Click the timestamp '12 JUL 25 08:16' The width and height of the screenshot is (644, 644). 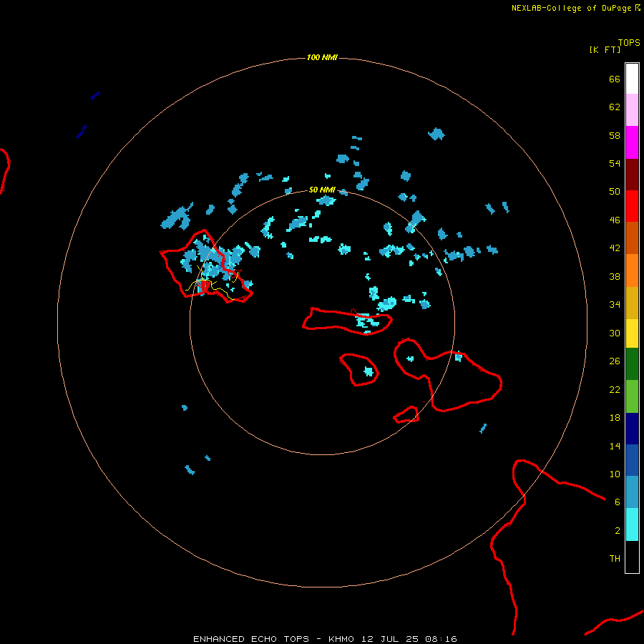tap(409, 639)
